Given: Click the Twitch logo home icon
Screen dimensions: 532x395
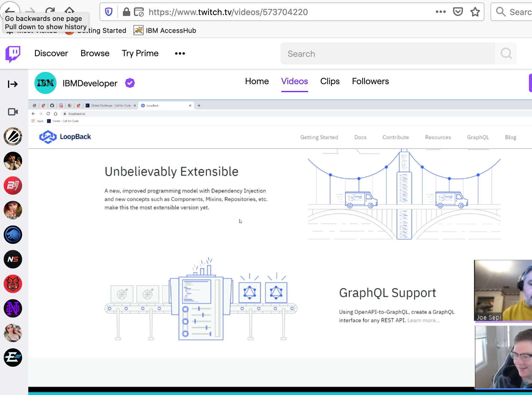Looking at the screenshot, I should tap(13, 54).
